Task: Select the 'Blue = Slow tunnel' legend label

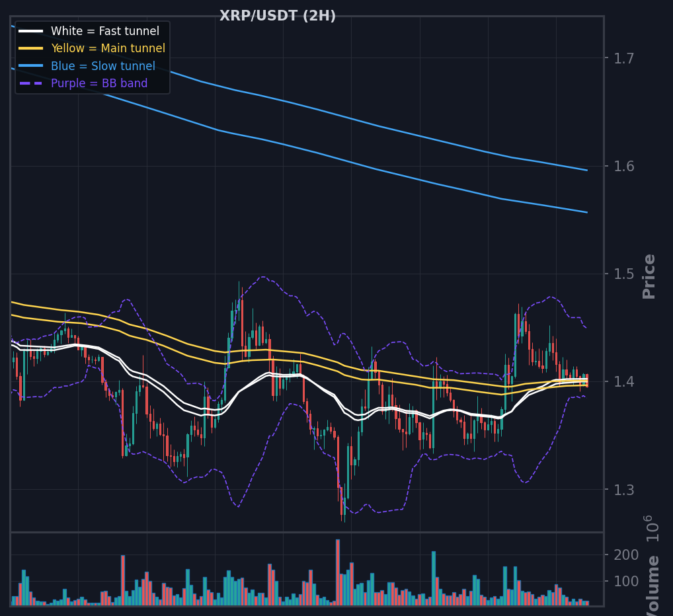Action: point(103,66)
